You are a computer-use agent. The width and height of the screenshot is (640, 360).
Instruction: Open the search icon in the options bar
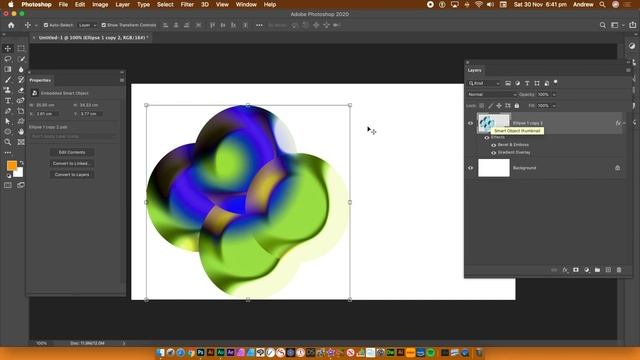click(602, 25)
